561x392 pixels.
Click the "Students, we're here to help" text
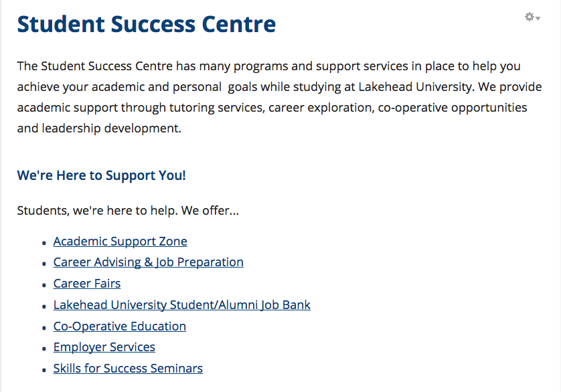128,211
